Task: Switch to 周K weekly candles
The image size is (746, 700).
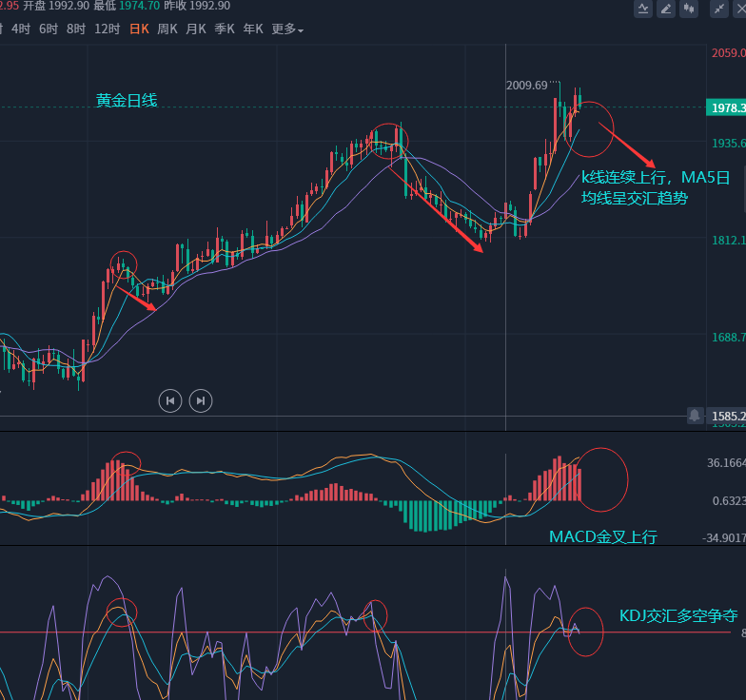Action: [167, 29]
